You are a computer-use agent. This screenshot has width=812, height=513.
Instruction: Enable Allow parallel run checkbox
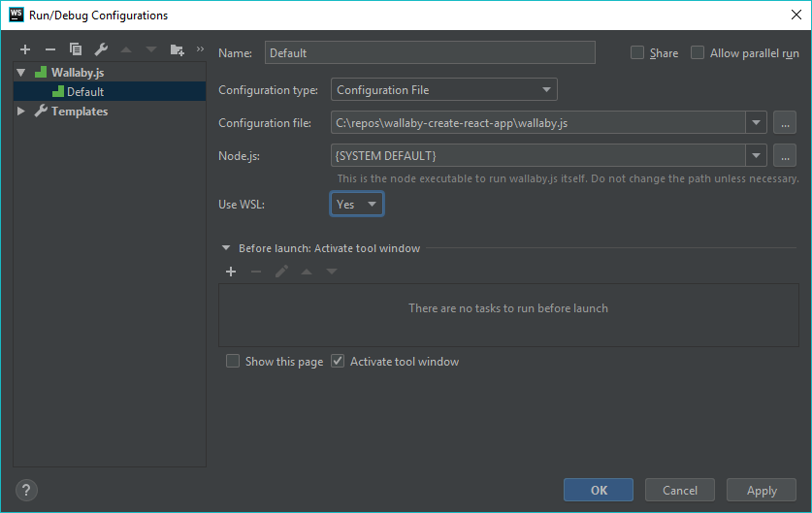[x=698, y=52]
